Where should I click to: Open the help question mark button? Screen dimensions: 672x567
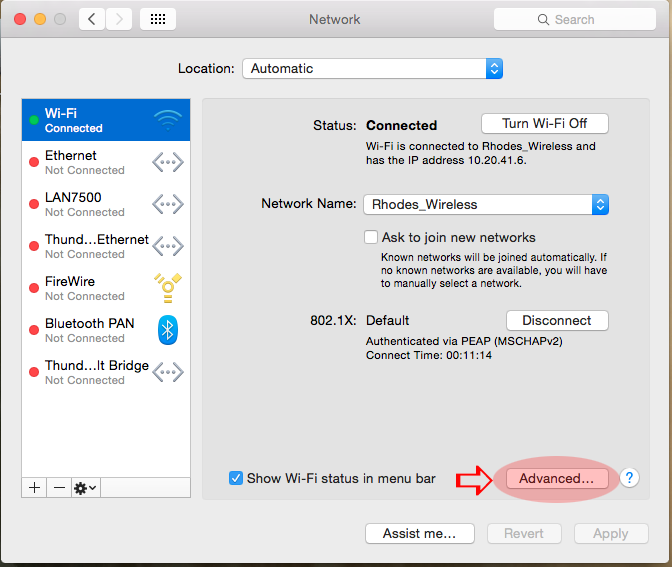click(x=629, y=477)
